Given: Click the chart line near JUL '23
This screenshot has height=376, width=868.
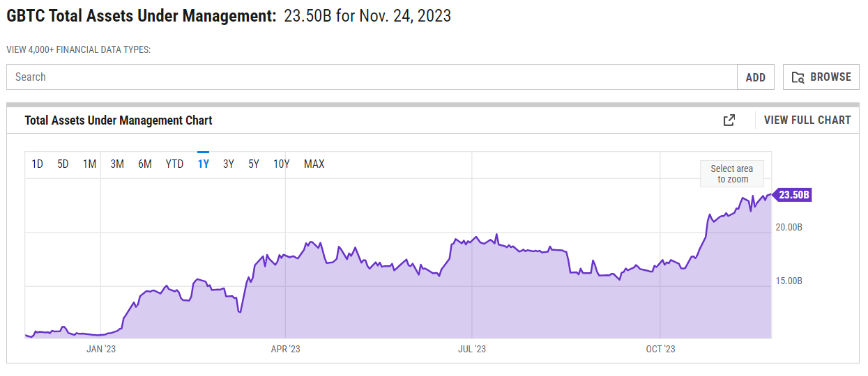Looking at the screenshot, I should [x=473, y=242].
